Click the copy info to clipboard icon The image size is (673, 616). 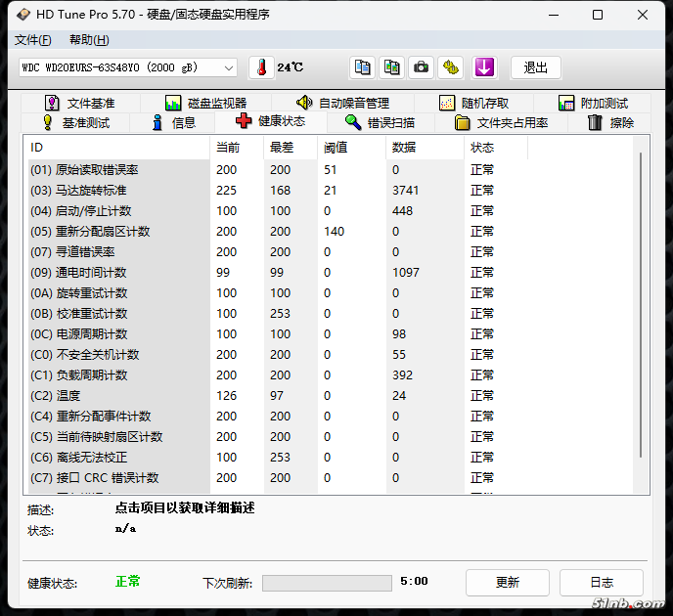[x=363, y=67]
